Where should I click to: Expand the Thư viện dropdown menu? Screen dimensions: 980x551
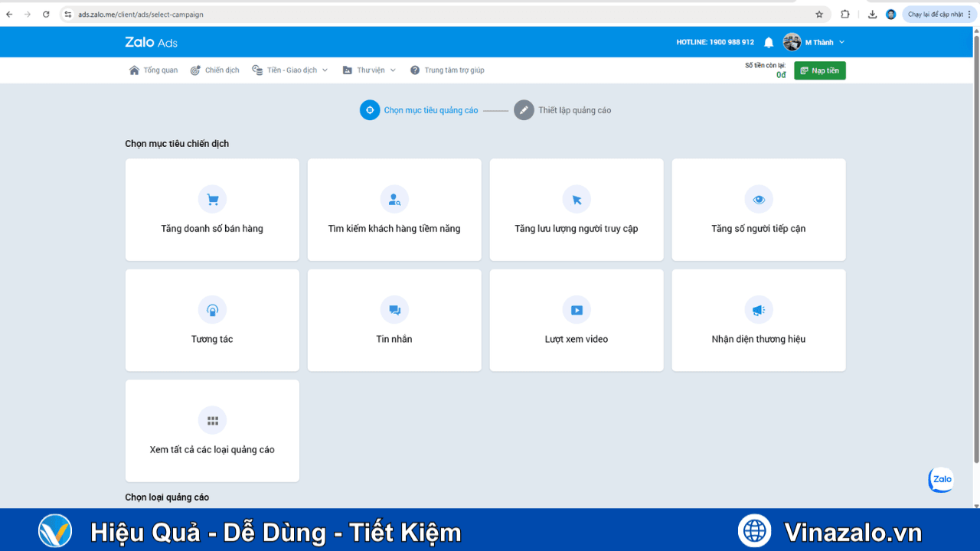(x=368, y=70)
